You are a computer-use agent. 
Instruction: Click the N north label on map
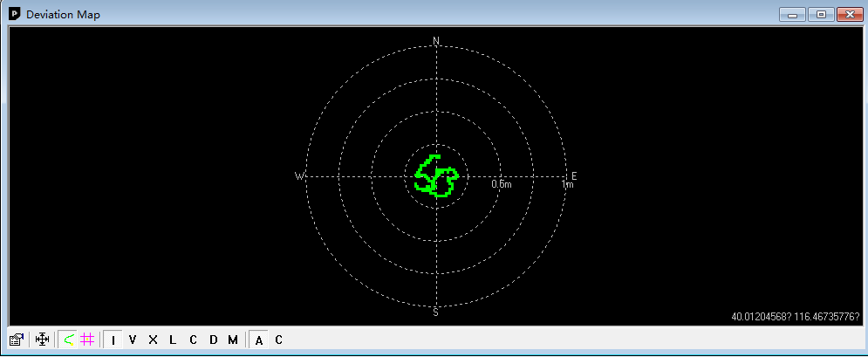click(x=435, y=40)
